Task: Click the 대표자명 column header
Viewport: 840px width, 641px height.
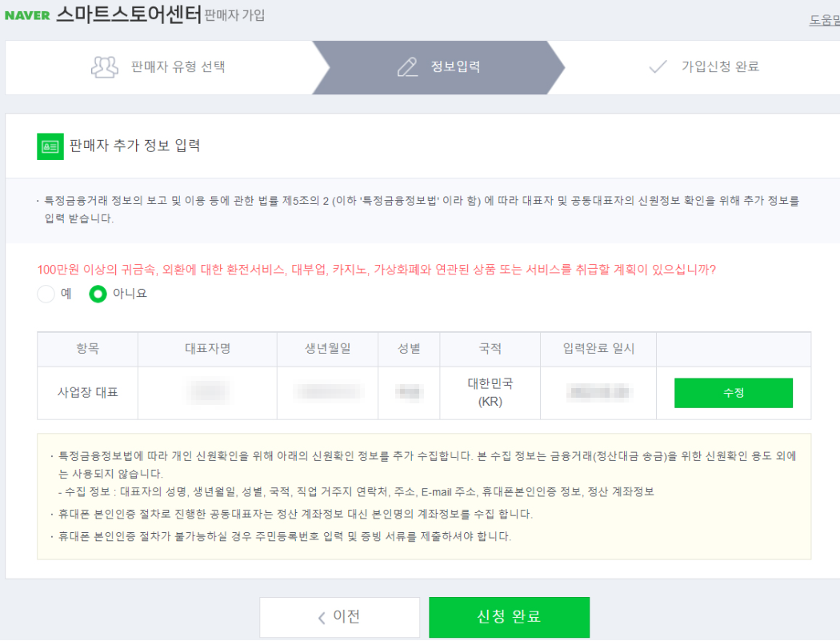Action: pos(207,349)
